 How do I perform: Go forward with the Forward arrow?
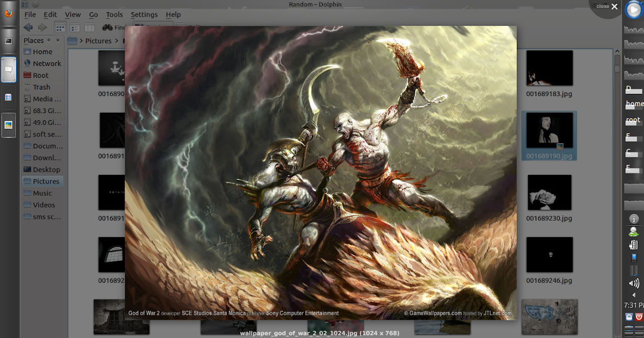click(x=42, y=27)
